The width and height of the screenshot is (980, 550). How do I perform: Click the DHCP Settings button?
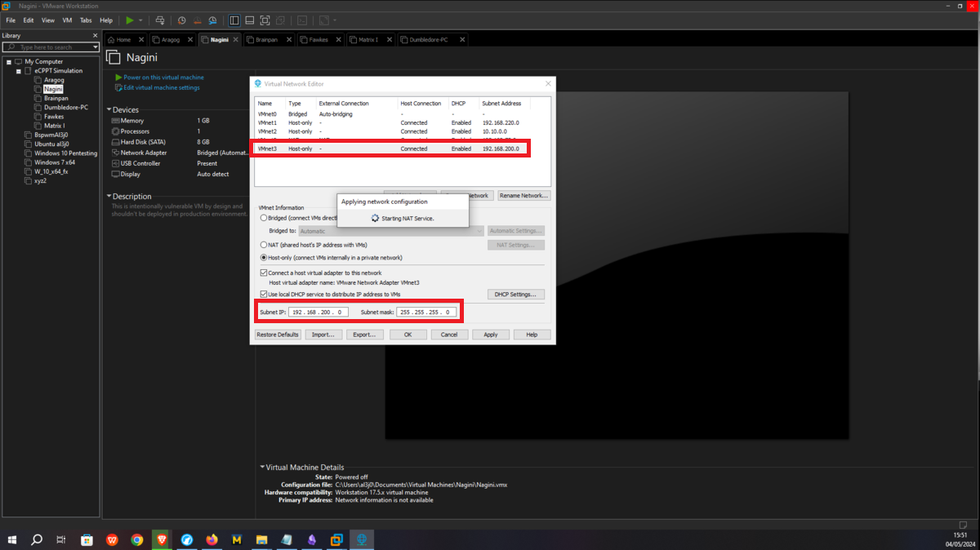pos(516,295)
